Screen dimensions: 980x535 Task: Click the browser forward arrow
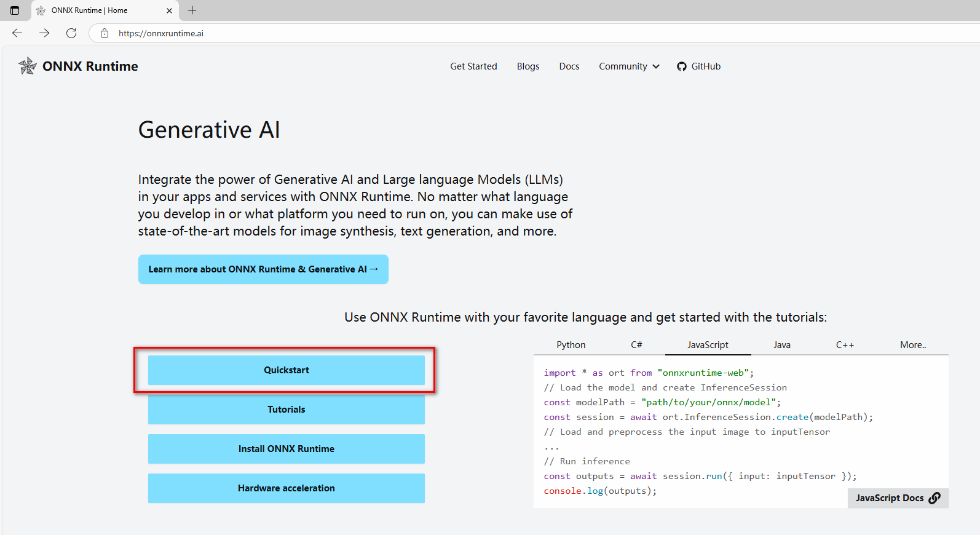pos(44,33)
